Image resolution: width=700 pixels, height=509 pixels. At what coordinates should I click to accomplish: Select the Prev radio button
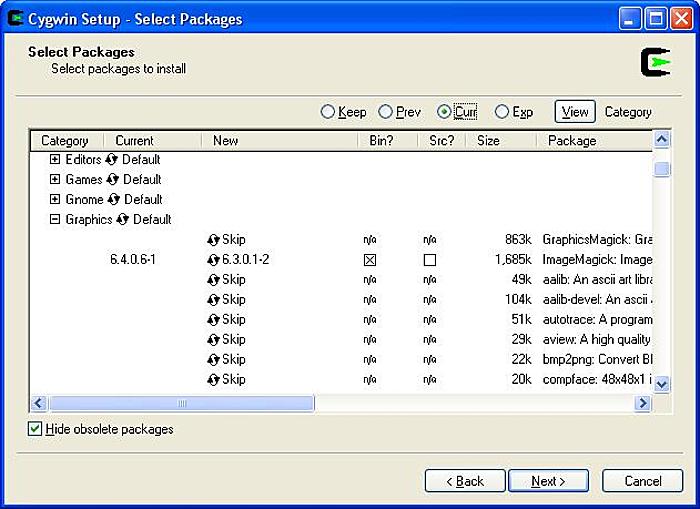point(385,112)
